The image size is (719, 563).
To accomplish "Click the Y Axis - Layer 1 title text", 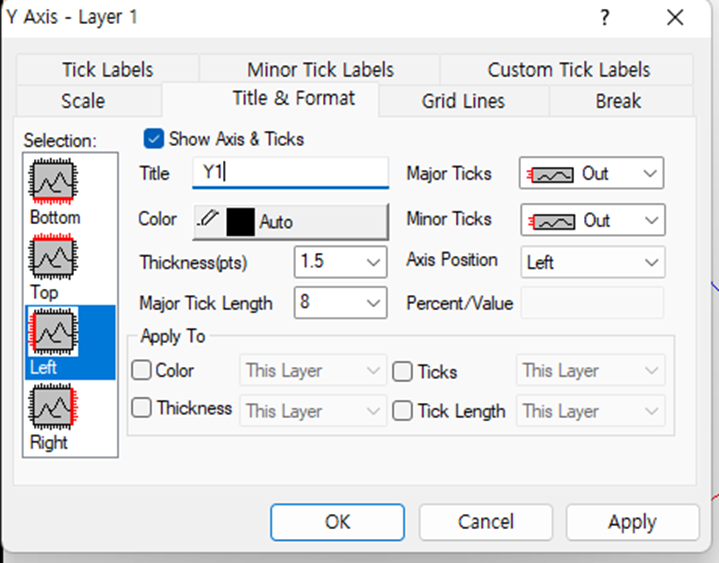I will click(x=72, y=17).
